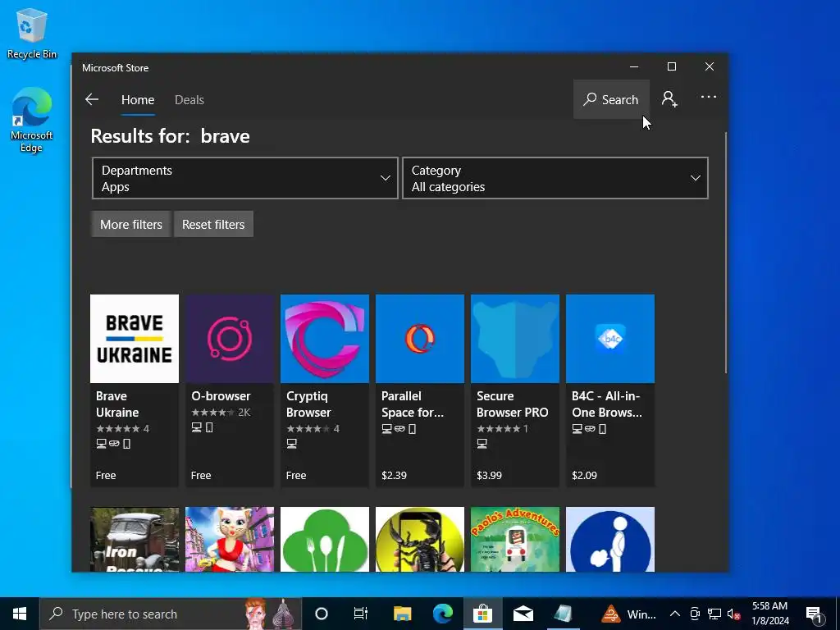Click the 'Win...' taskbar application button

click(628, 614)
